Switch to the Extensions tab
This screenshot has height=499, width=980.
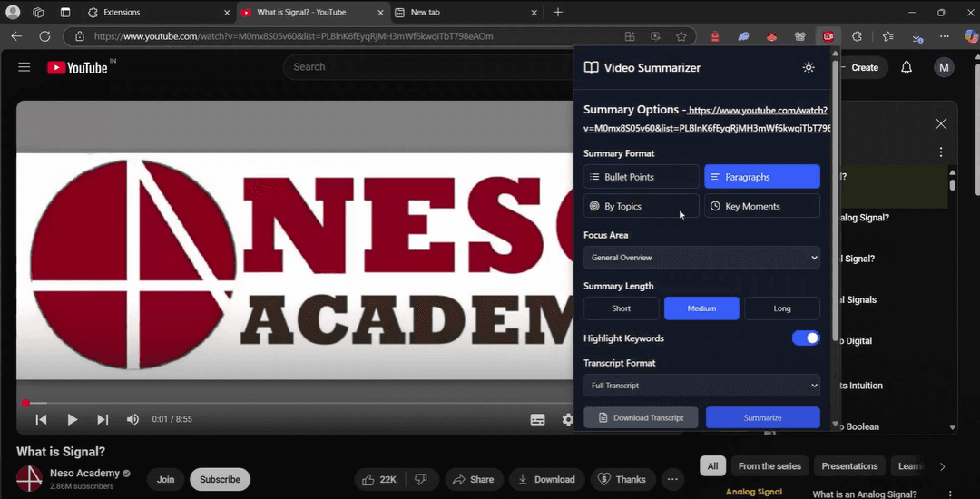point(159,12)
